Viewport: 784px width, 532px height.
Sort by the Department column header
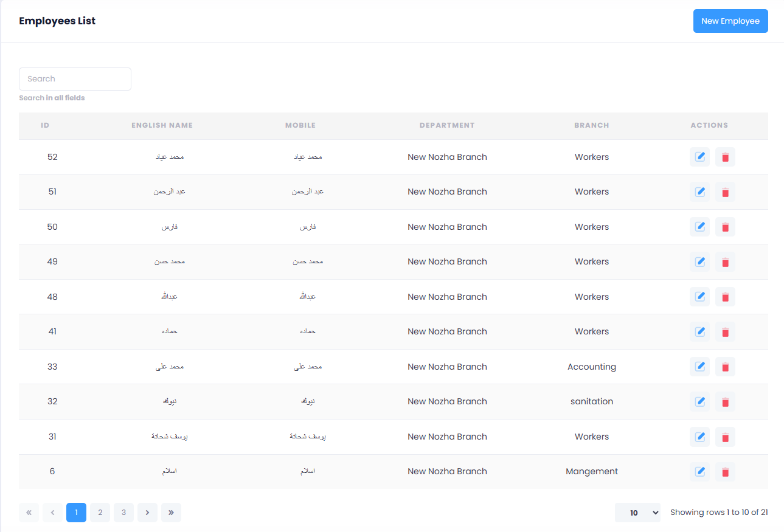[x=446, y=125]
